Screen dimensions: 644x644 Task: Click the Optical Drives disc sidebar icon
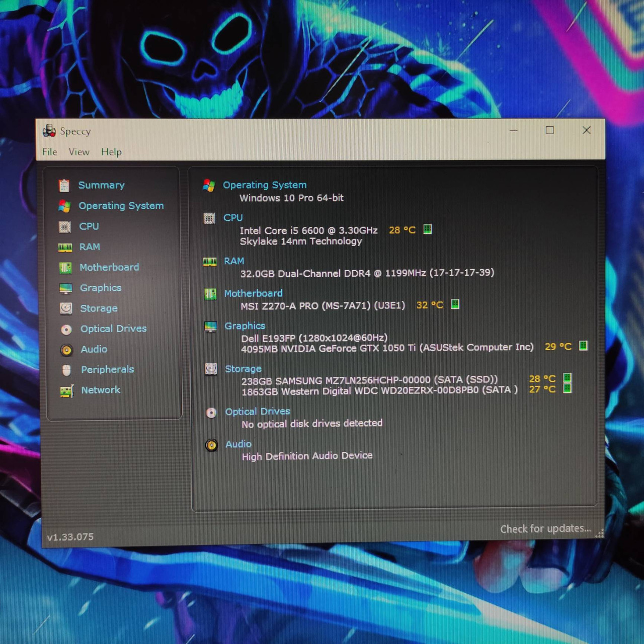66,329
